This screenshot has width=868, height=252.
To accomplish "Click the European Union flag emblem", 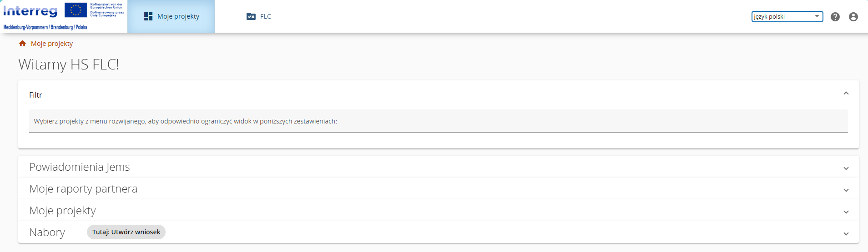I will (x=76, y=10).
